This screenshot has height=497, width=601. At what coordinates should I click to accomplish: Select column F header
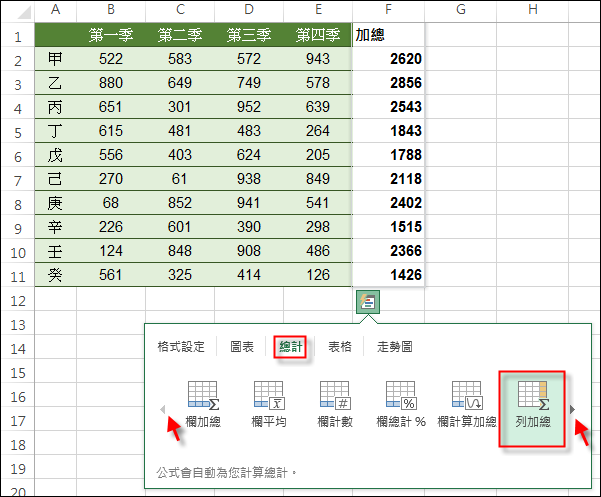(388, 10)
